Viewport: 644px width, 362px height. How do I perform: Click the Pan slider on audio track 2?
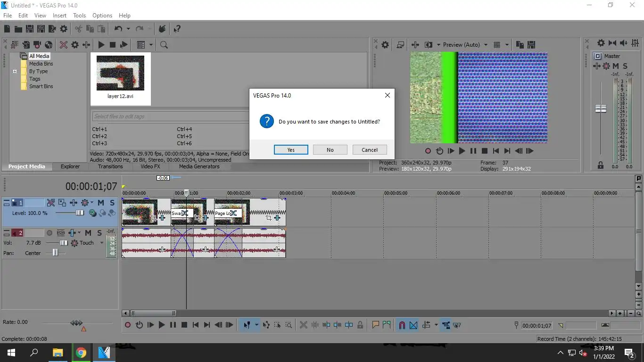55,253
